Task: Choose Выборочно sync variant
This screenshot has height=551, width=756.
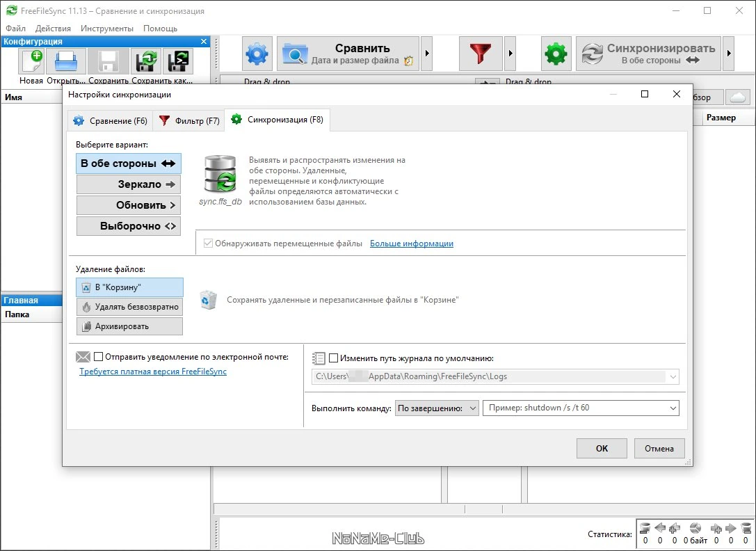Action: (128, 226)
